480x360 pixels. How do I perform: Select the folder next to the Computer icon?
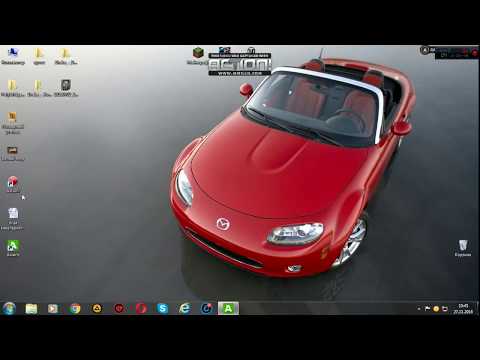(x=39, y=56)
